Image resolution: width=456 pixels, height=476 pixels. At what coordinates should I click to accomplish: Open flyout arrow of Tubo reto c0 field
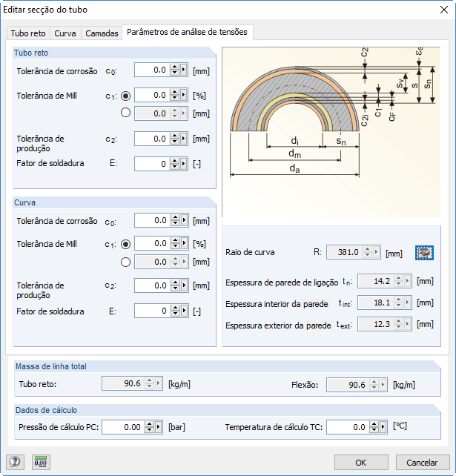183,70
